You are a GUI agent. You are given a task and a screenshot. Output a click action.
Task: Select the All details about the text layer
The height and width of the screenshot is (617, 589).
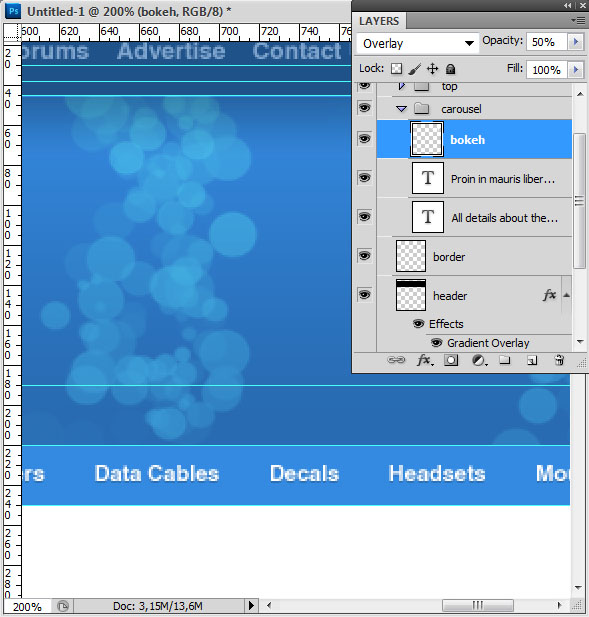[x=474, y=217]
